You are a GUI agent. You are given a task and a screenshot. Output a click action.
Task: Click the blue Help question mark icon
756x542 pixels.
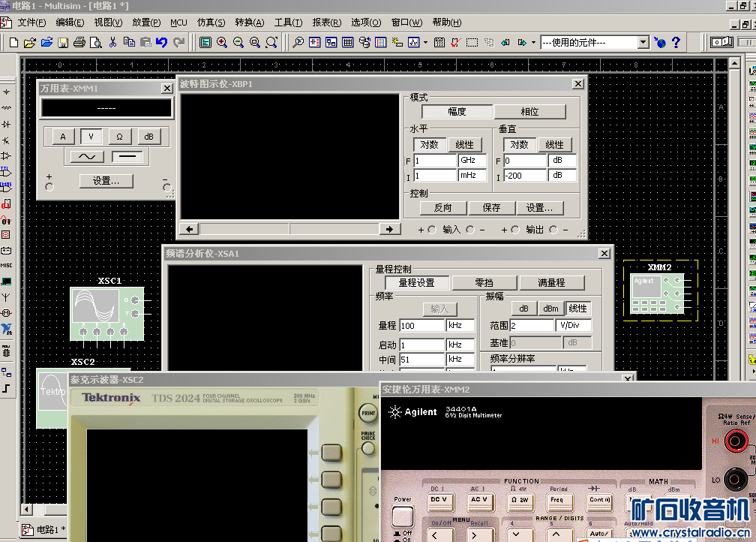(x=676, y=43)
